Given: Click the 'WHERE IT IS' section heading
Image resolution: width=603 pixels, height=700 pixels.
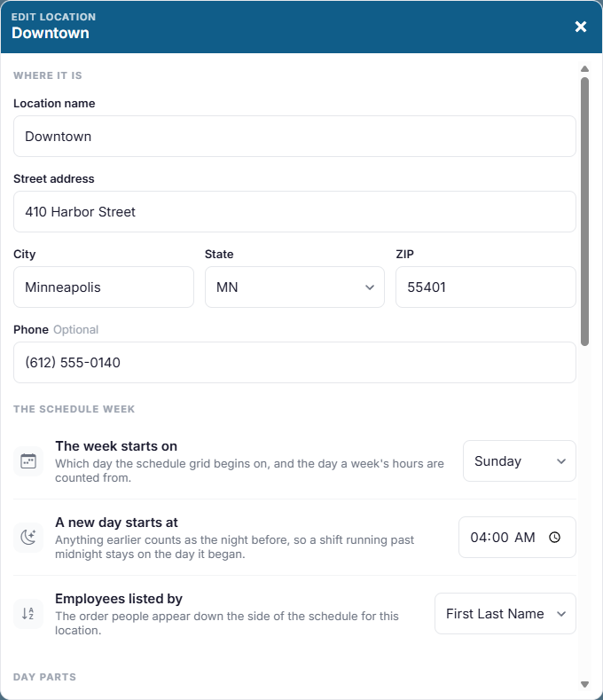Looking at the screenshot, I should (x=48, y=75).
